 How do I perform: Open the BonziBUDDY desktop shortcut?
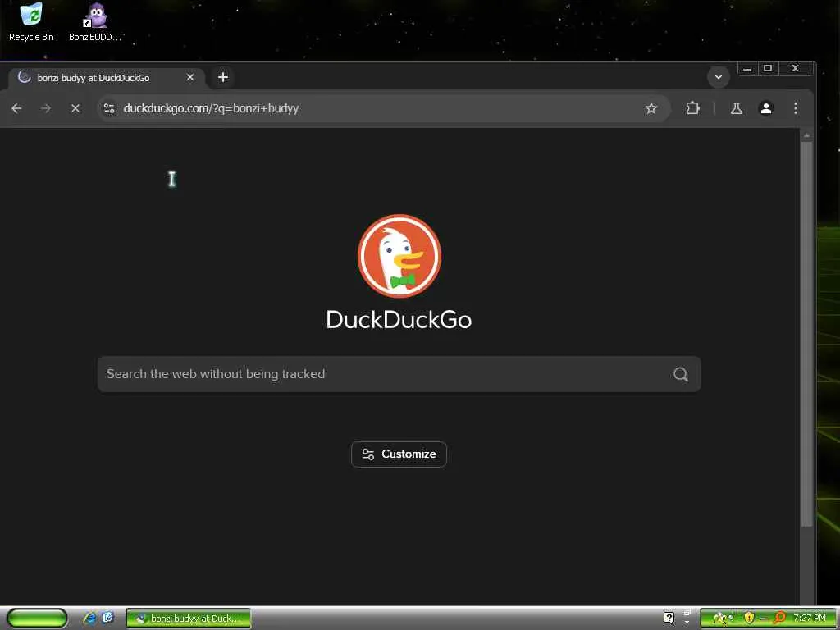(95, 22)
